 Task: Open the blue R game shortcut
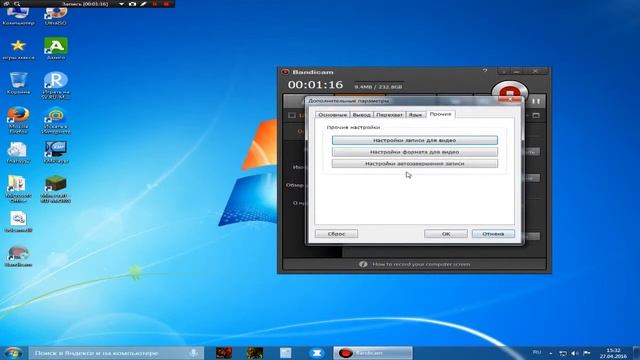click(x=56, y=85)
